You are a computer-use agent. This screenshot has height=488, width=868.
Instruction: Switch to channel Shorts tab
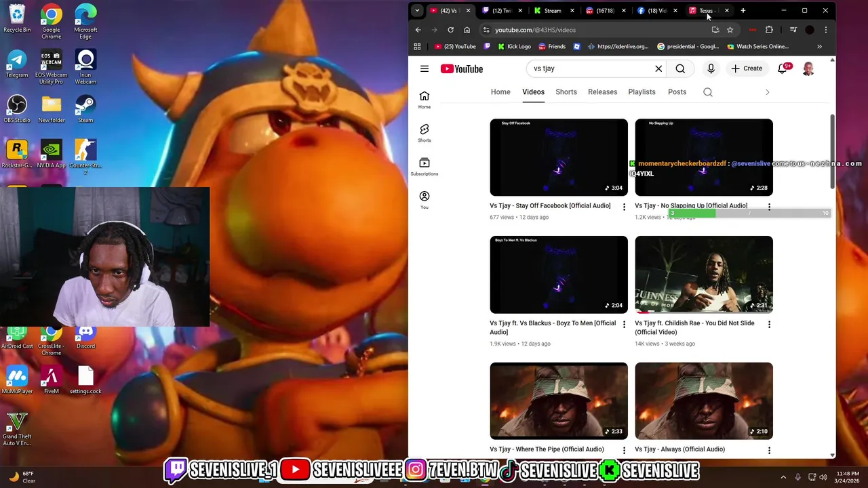[566, 92]
